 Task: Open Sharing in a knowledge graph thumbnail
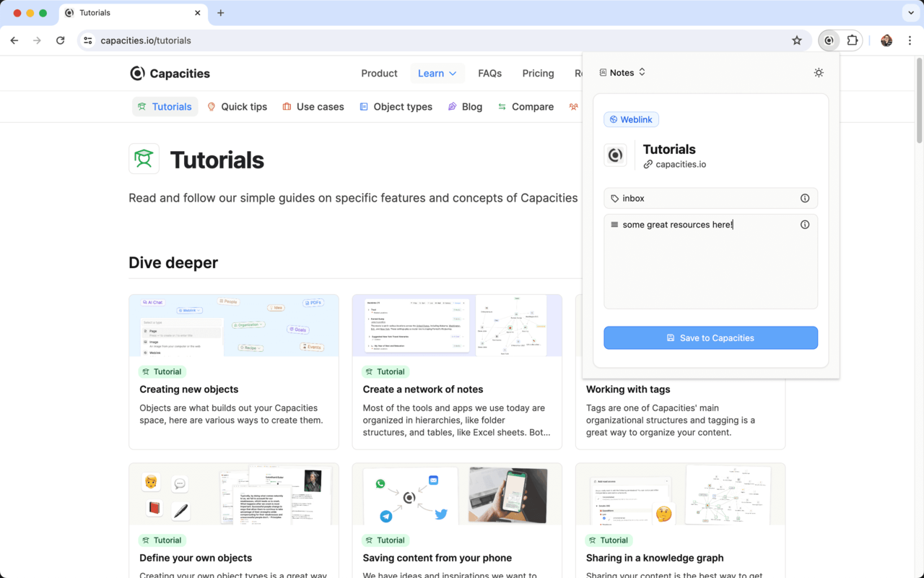pos(680,494)
